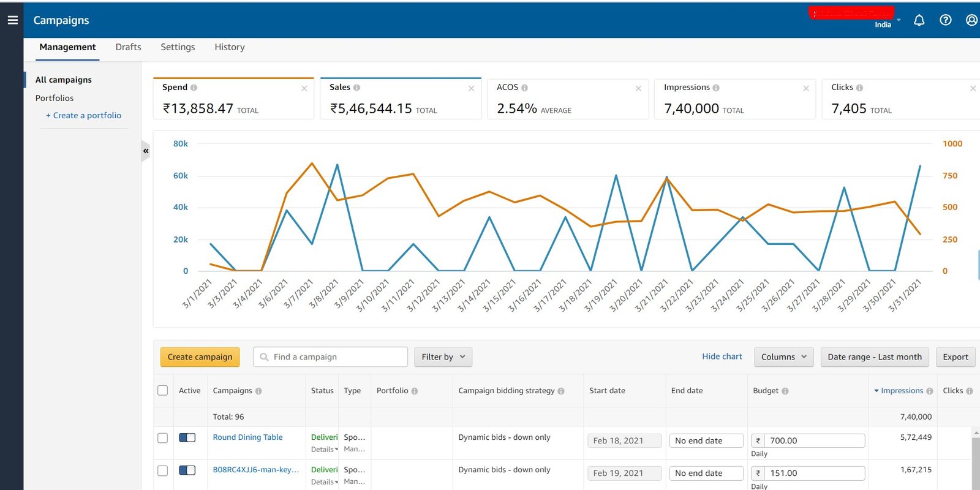
Task: Open the Columns dropdown
Action: click(x=783, y=357)
